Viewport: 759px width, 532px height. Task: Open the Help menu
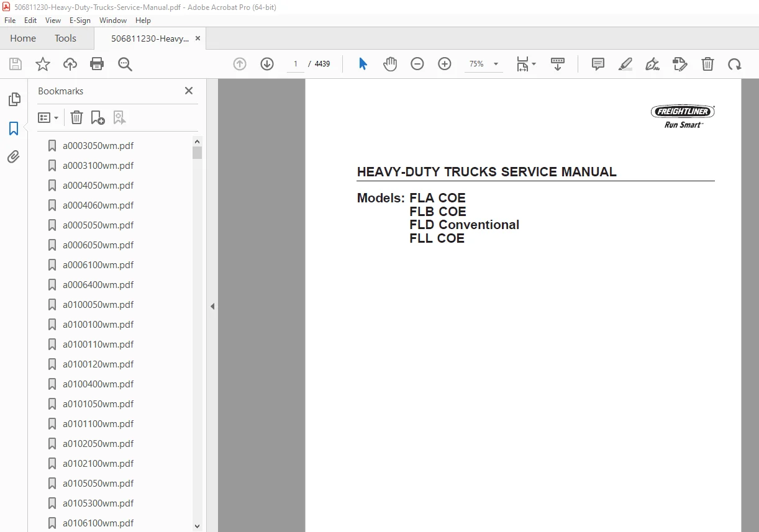143,20
